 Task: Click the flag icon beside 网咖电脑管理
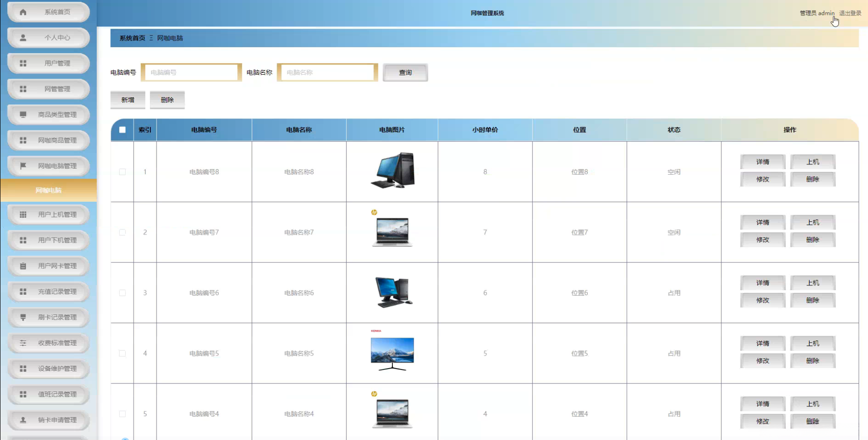coord(23,166)
